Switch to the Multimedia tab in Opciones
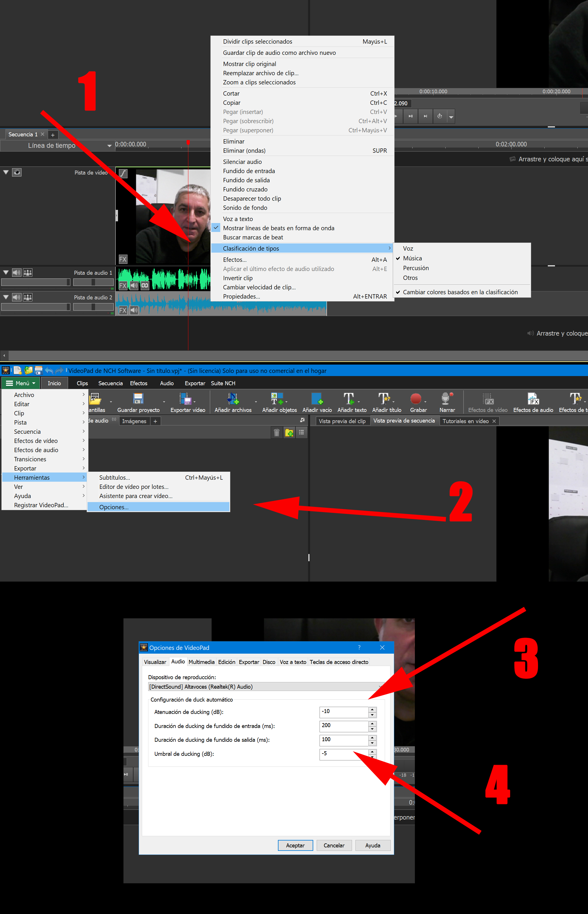This screenshot has width=588, height=914. [202, 662]
